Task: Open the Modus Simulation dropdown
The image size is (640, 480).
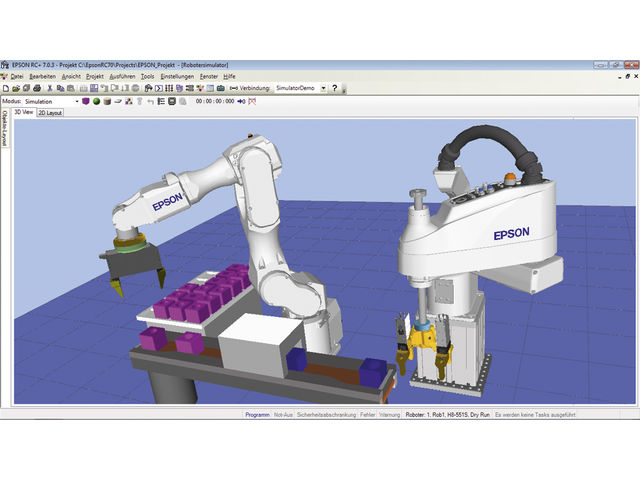Action: pos(74,101)
